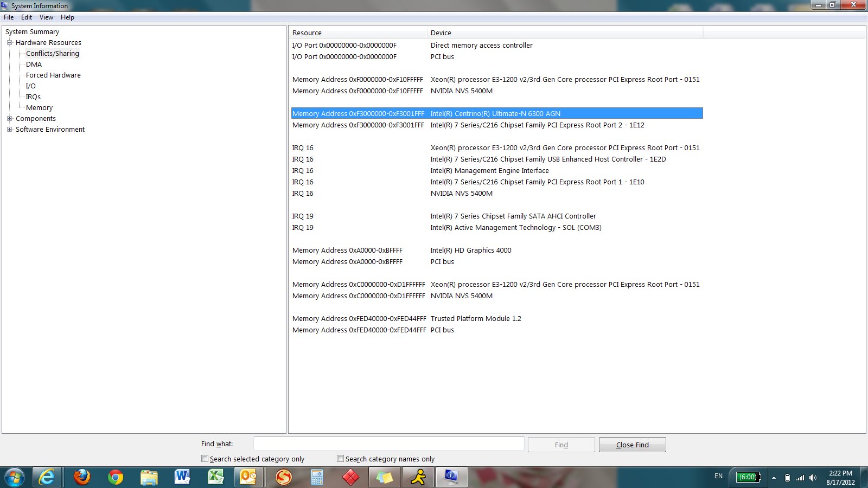Click the power battery tray icon
Screen dimensions: 868x488
pyautogui.click(x=787, y=478)
